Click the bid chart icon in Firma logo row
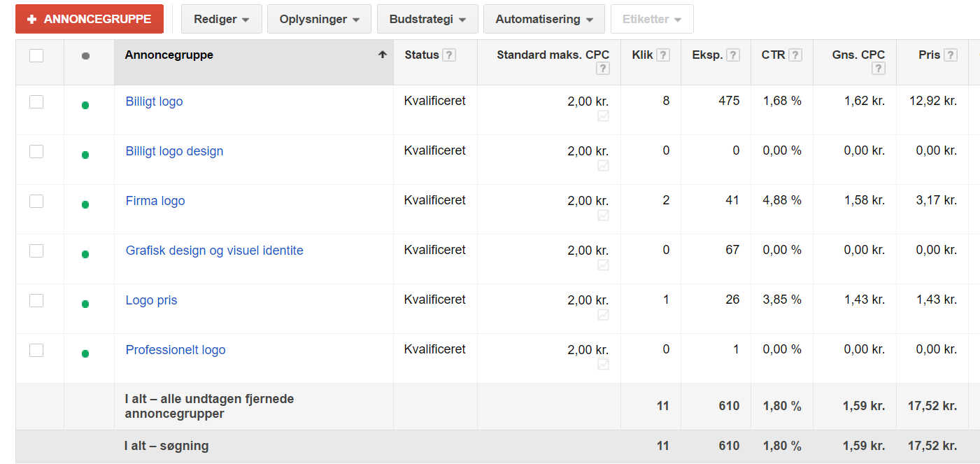980x464 pixels. pyautogui.click(x=603, y=216)
